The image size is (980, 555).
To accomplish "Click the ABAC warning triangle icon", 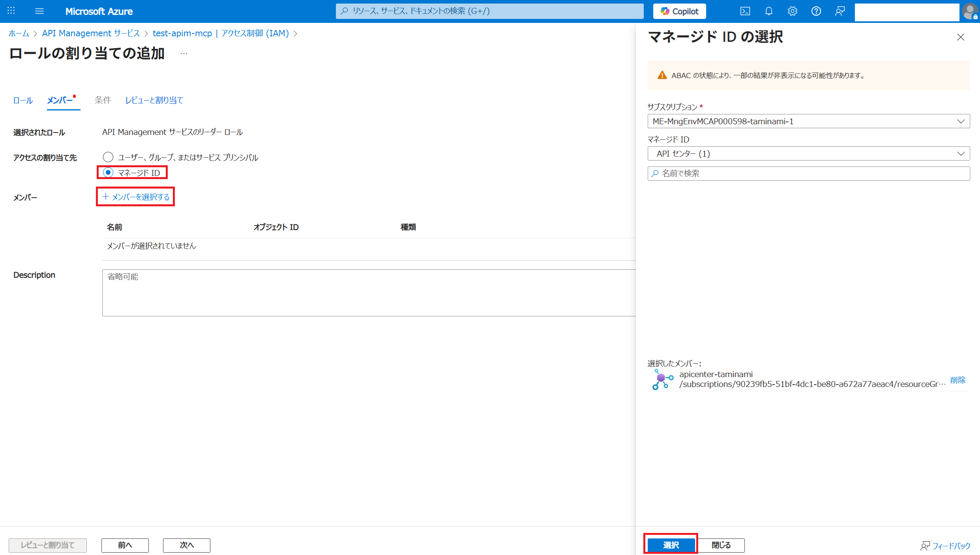I will pos(662,75).
